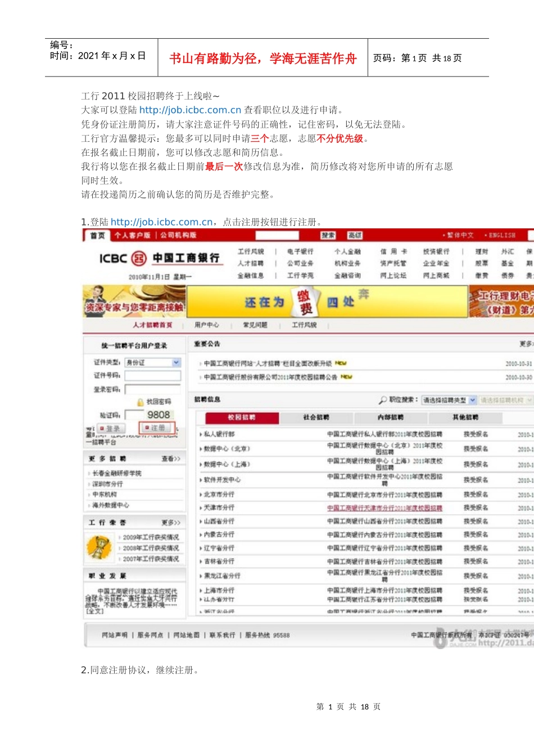Click the 高级 advanced search button
The height and width of the screenshot is (756, 534).
[355, 235]
